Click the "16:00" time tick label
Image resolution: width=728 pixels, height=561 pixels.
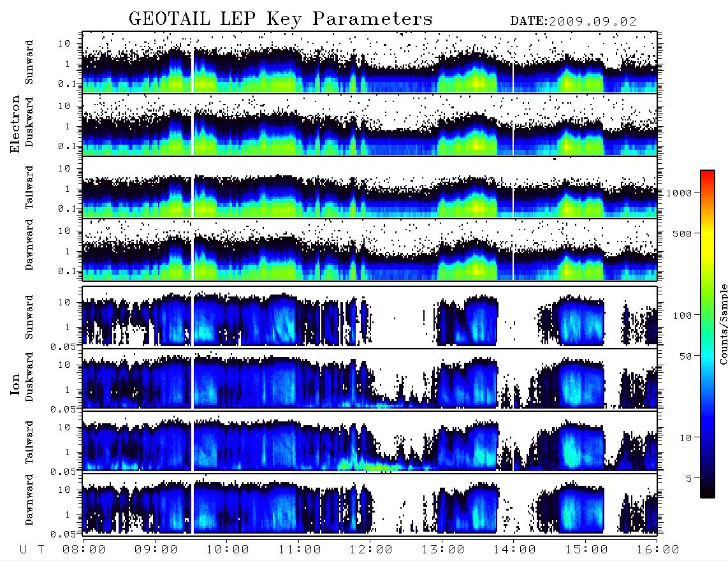658,550
